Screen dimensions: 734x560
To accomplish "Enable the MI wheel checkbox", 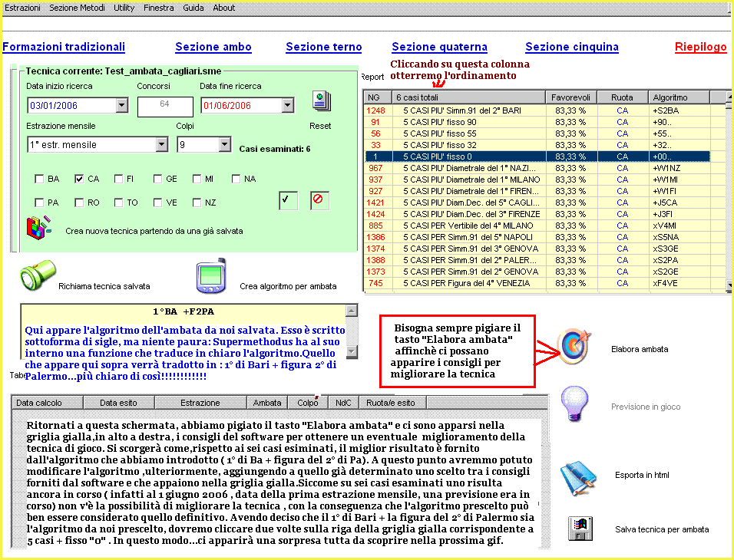I will coord(197,179).
